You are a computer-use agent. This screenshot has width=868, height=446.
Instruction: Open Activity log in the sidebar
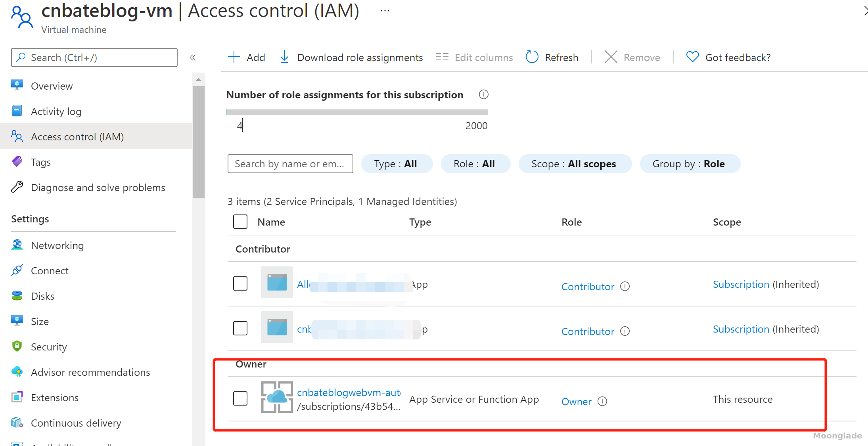(56, 111)
